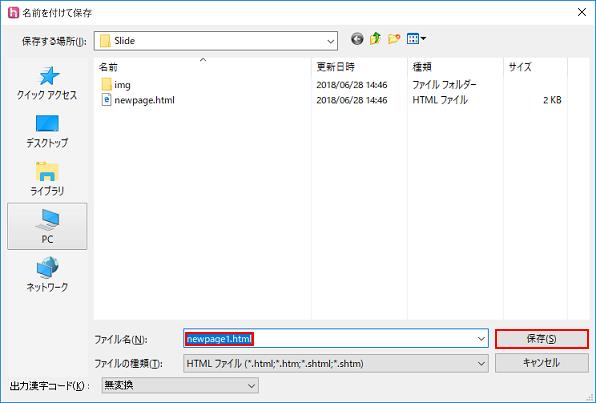Click the 保存 button
596x403 pixels.
(x=542, y=339)
